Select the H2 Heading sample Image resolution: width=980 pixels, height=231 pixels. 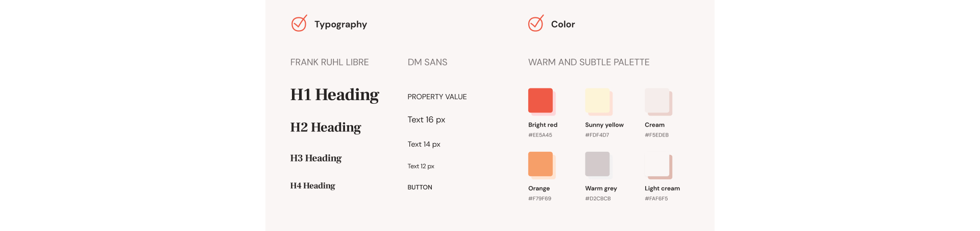pyautogui.click(x=326, y=127)
